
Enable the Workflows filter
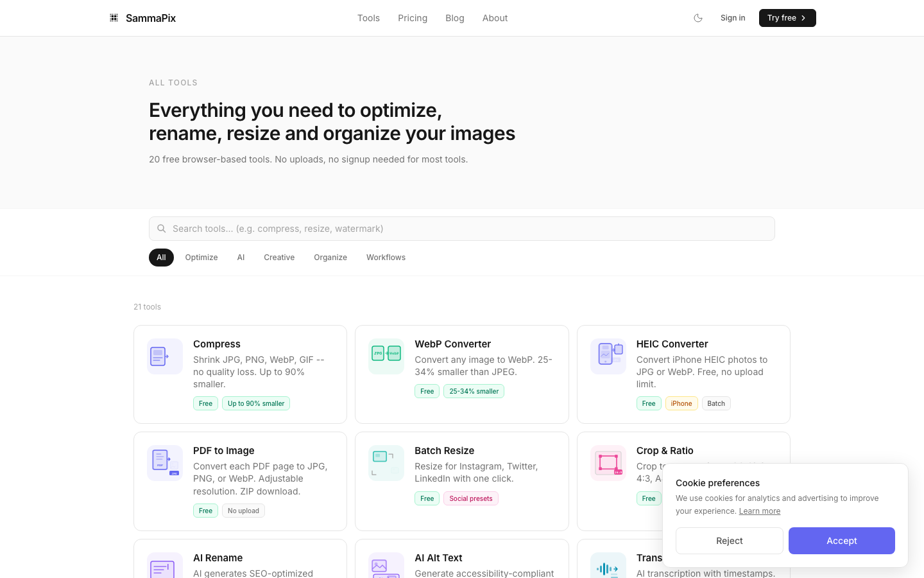click(x=386, y=257)
